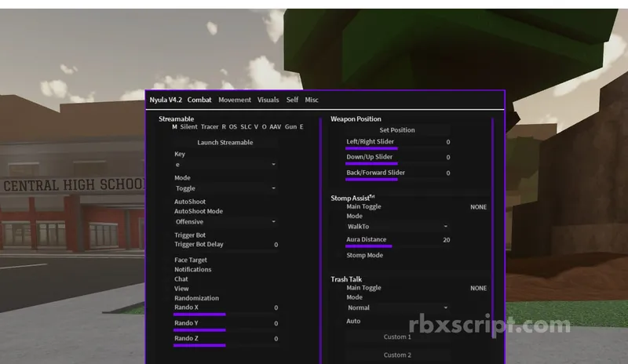The width and height of the screenshot is (628, 364).
Task: Select the AAV sub-tab under Streamable
Action: point(276,127)
